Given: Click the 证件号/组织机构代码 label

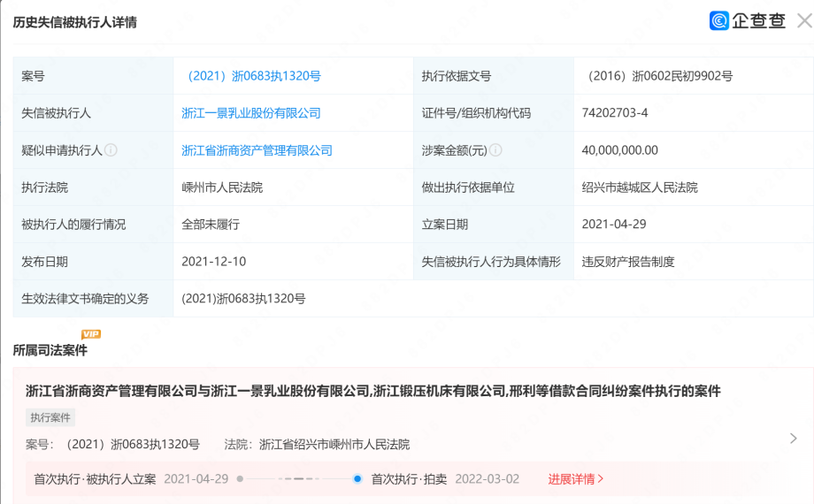Looking at the screenshot, I should [476, 113].
